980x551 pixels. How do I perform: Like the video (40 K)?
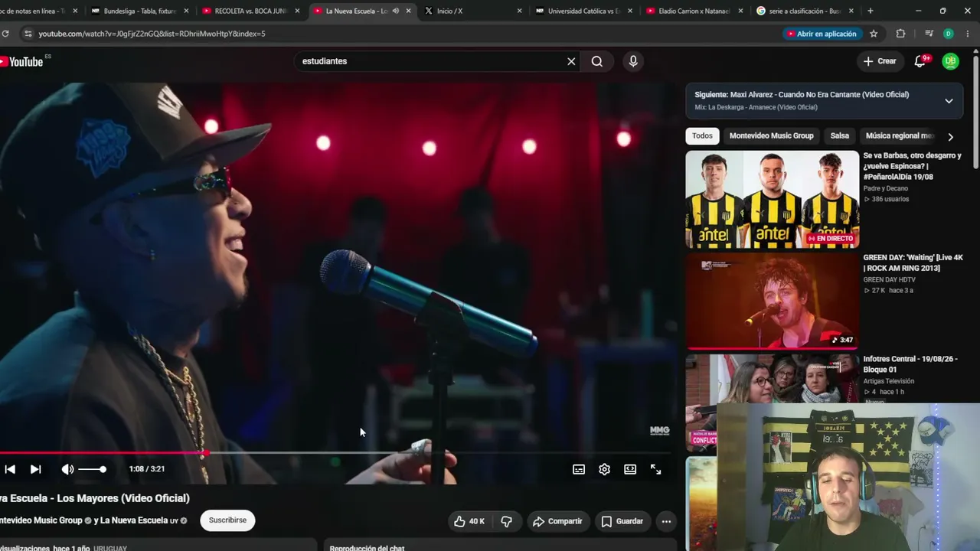coord(469,521)
